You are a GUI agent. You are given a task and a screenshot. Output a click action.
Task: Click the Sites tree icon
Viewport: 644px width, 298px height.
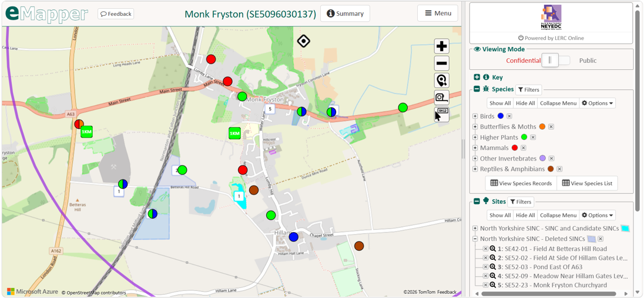pyautogui.click(x=486, y=201)
